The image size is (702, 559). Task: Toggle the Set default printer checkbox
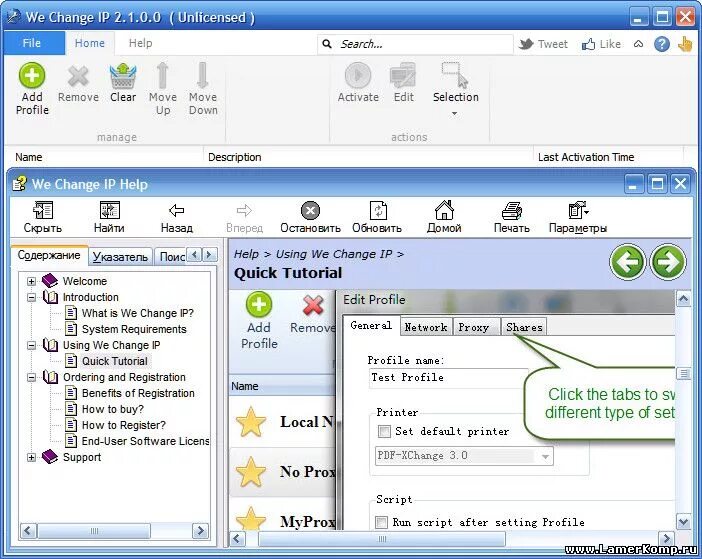coord(384,431)
